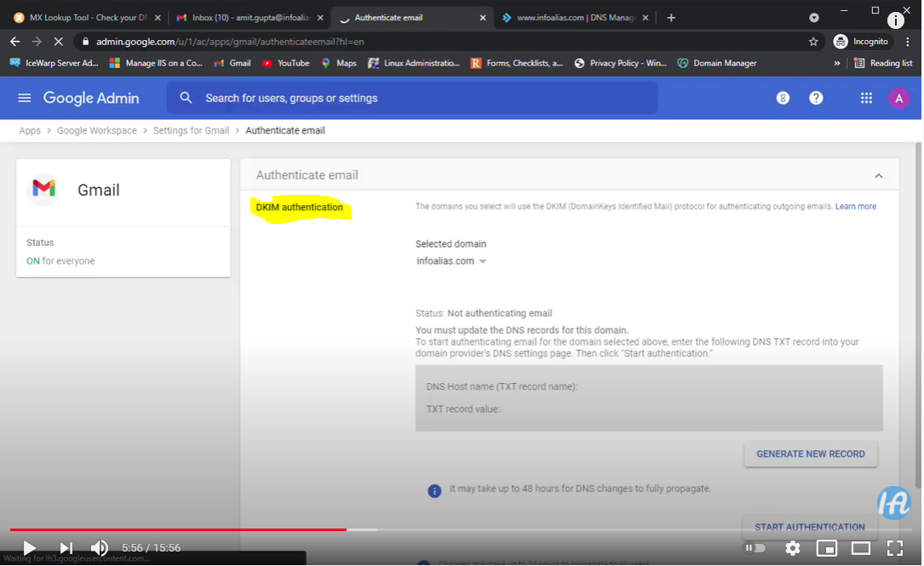Screen dimensions: 924x566
Task: Switch to the infoalias DNS Manager tab
Action: (x=575, y=18)
